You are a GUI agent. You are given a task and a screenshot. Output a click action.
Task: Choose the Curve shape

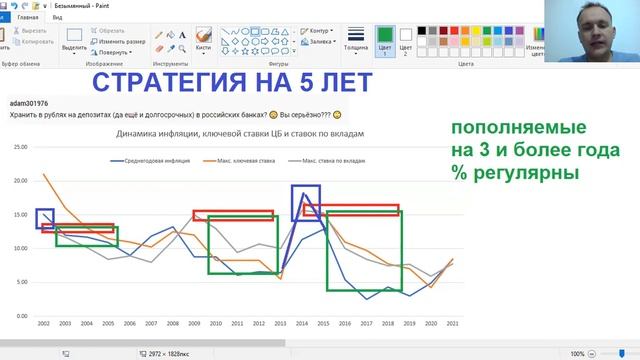click(x=235, y=31)
